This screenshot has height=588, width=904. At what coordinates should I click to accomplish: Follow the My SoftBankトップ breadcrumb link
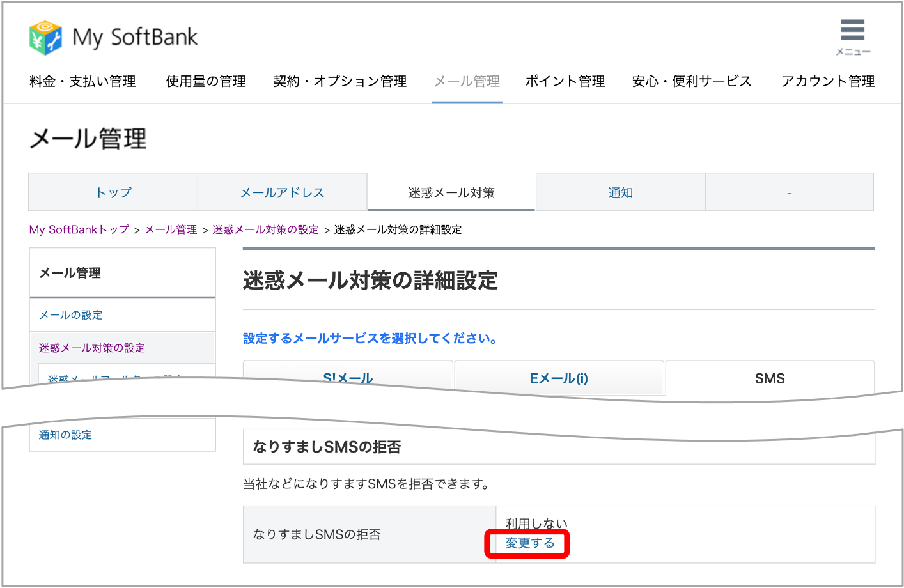point(79,229)
